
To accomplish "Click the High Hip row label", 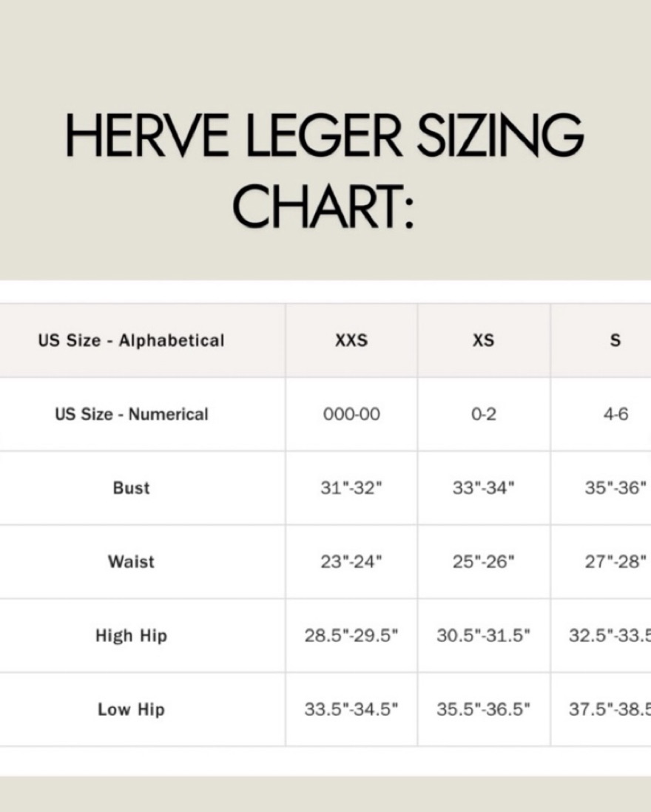I will 131,635.
